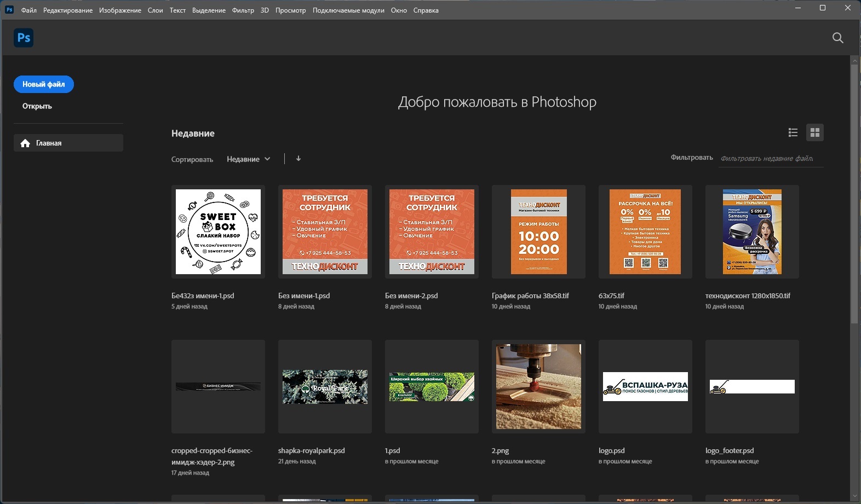
Task: Open the Подключаемые модули menu
Action: pos(348,10)
